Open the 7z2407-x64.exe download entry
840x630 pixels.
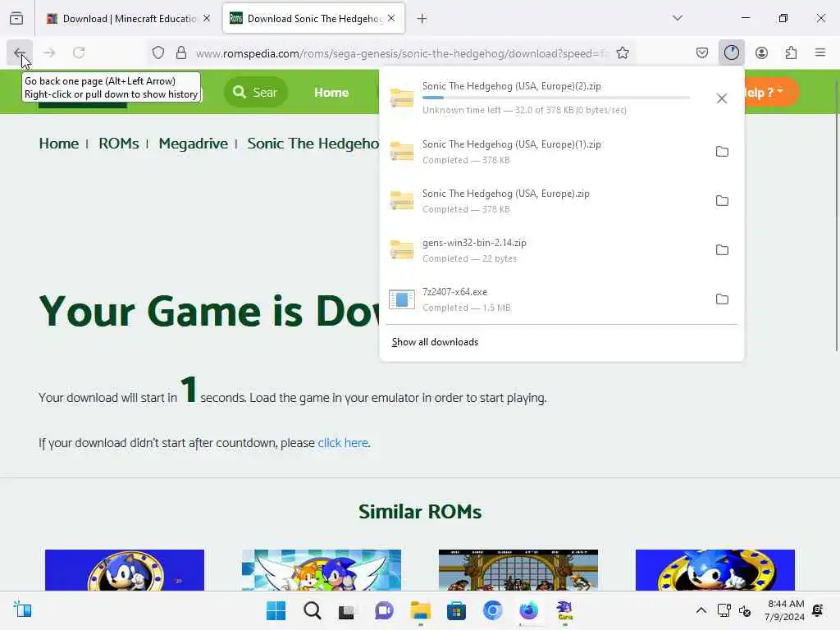(x=544, y=299)
